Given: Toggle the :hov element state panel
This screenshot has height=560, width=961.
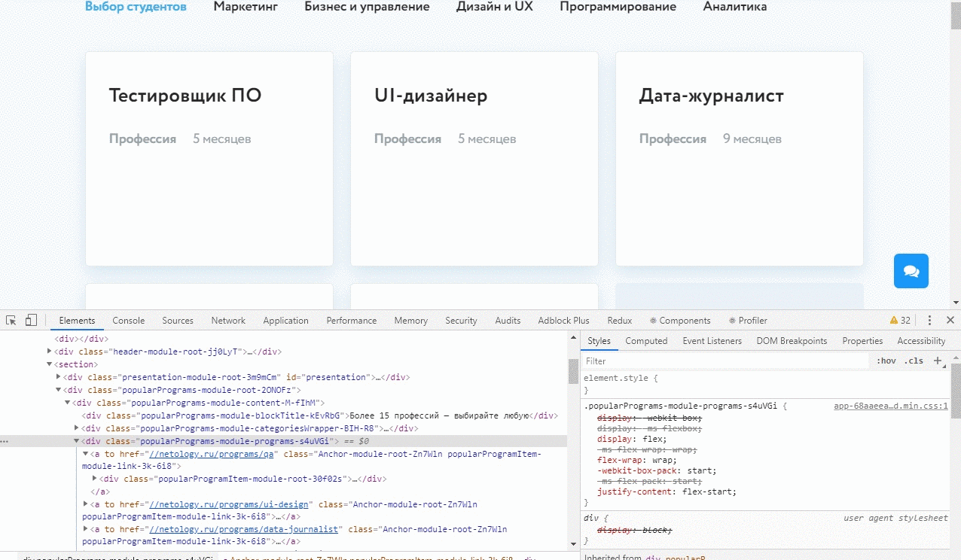Looking at the screenshot, I should click(x=886, y=361).
